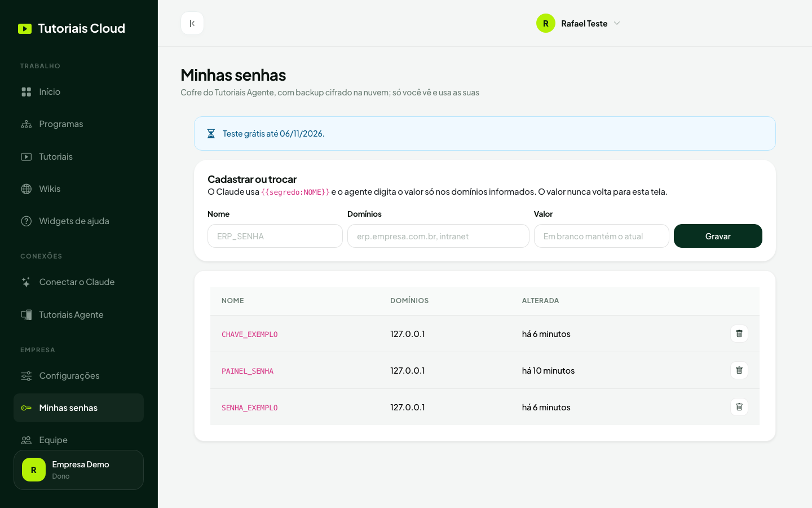This screenshot has width=812, height=508.
Task: Click the Início grid icon
Action: click(x=27, y=92)
